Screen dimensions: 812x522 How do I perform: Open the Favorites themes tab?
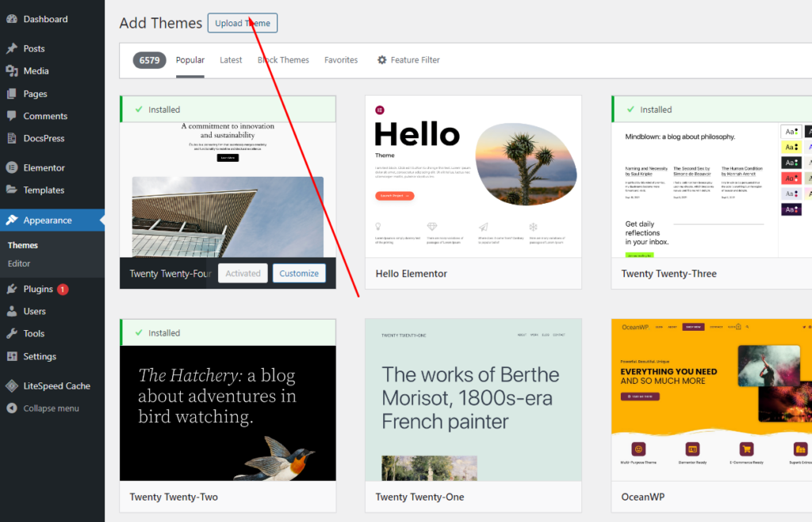click(341, 60)
